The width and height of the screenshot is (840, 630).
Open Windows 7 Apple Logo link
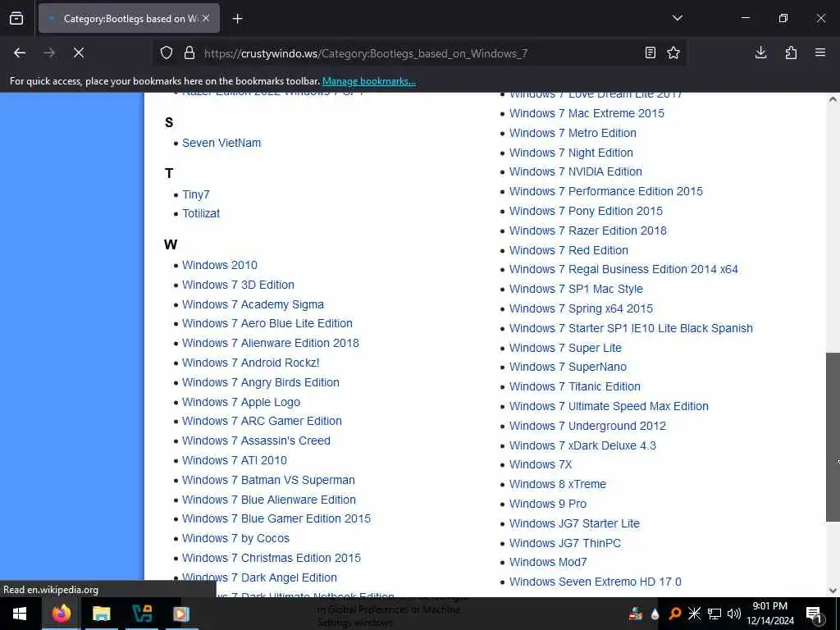(241, 402)
